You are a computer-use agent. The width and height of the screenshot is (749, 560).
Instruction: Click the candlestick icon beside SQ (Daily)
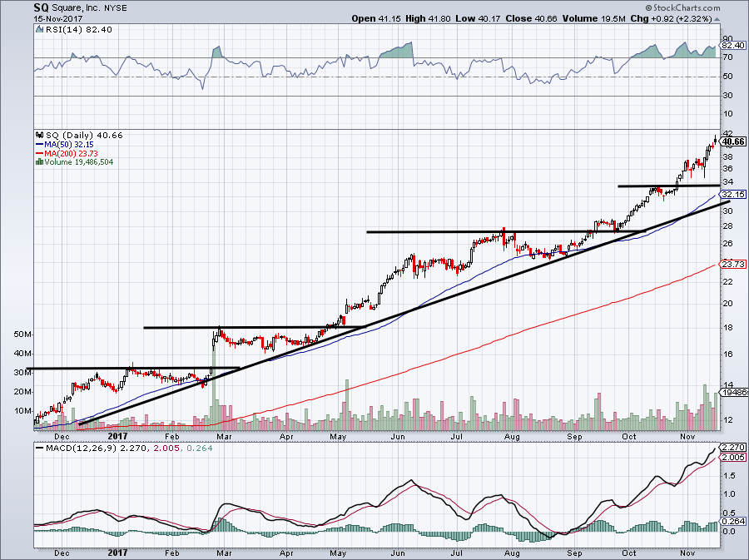click(40, 135)
